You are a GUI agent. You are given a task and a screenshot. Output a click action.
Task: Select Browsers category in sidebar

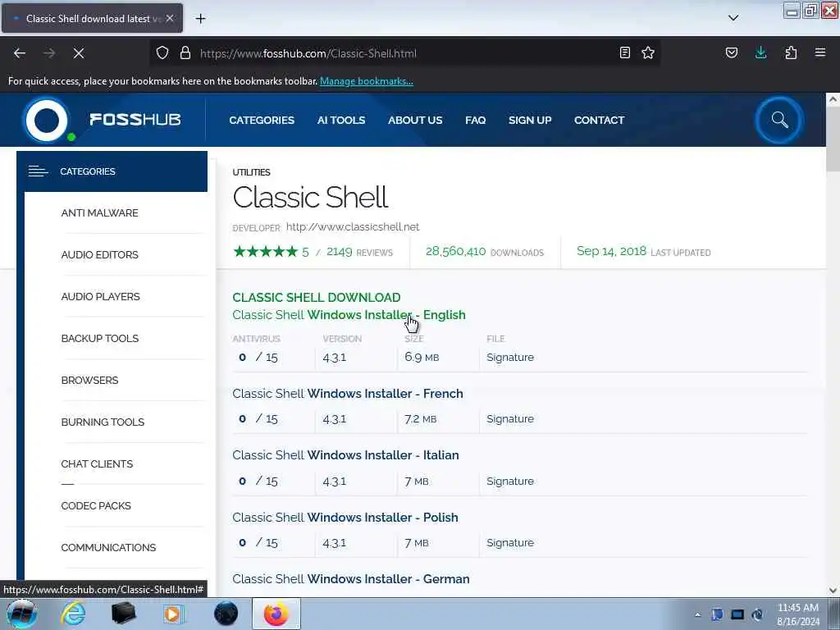[x=89, y=380]
